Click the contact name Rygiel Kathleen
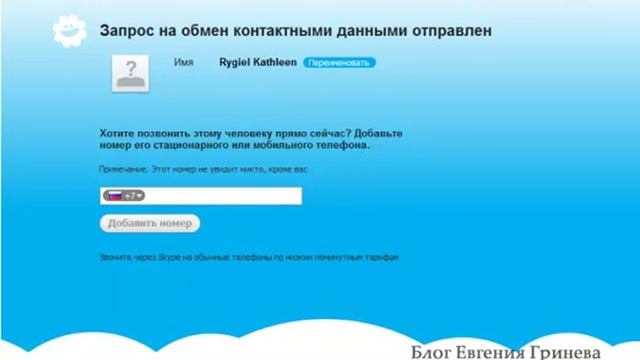This screenshot has height=360, width=640. [x=258, y=62]
